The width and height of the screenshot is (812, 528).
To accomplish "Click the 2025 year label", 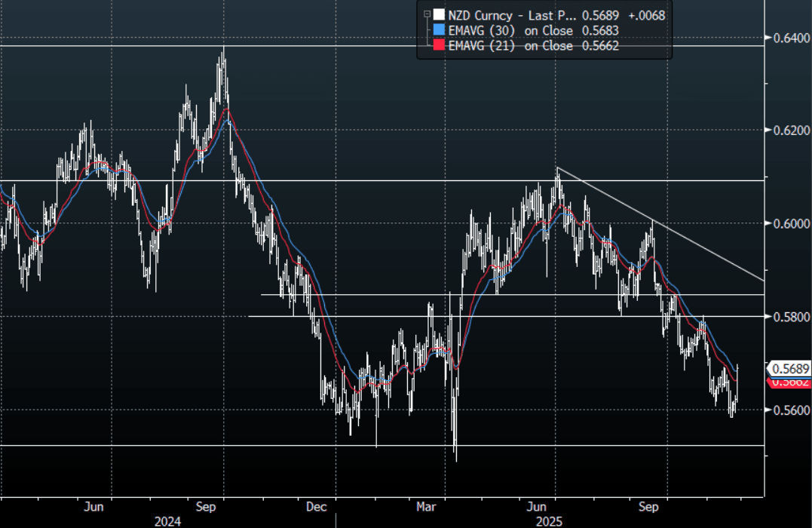I will 550,521.
